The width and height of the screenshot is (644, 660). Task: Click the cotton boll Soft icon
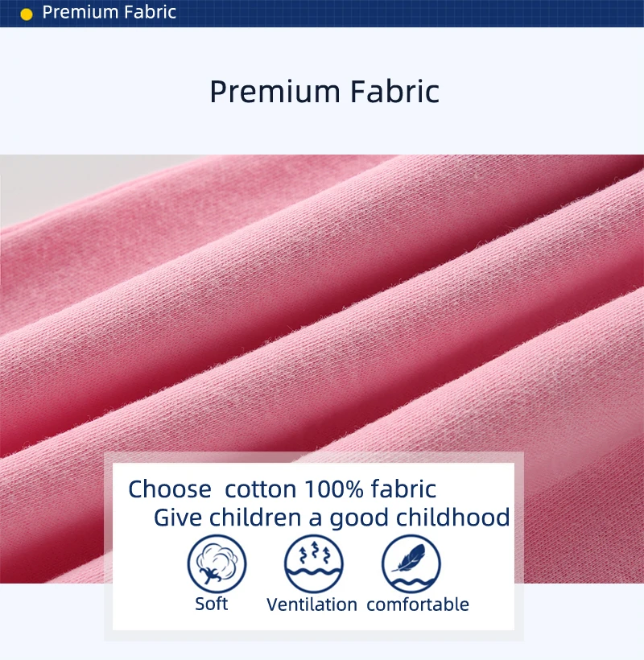(x=217, y=564)
